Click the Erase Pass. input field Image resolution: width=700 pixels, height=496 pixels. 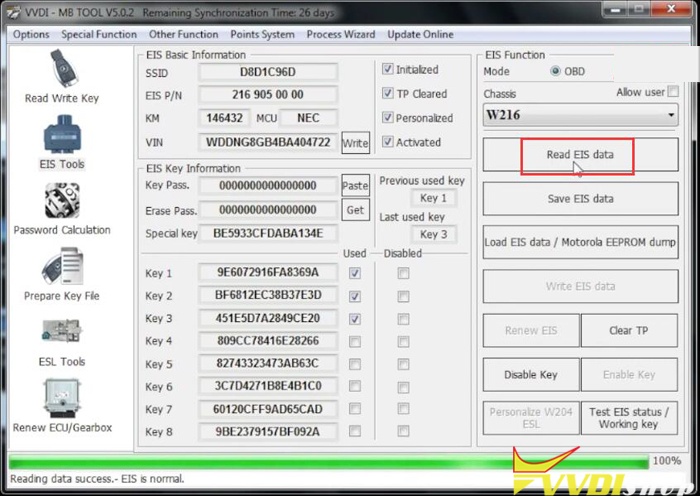point(268,210)
